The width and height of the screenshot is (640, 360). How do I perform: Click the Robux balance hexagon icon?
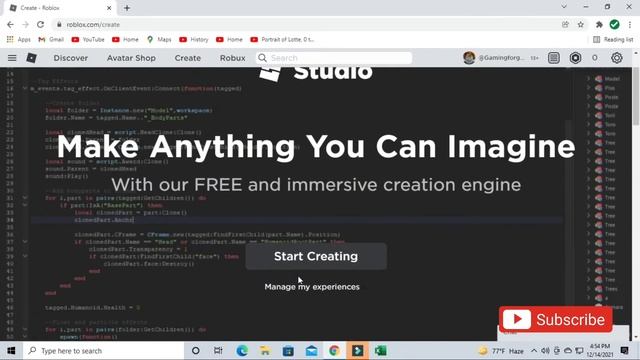tap(575, 58)
